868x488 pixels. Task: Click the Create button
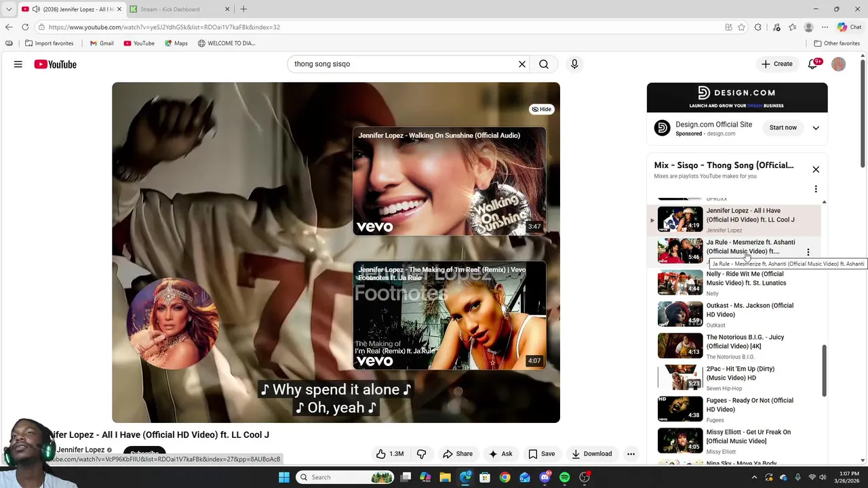[777, 64]
